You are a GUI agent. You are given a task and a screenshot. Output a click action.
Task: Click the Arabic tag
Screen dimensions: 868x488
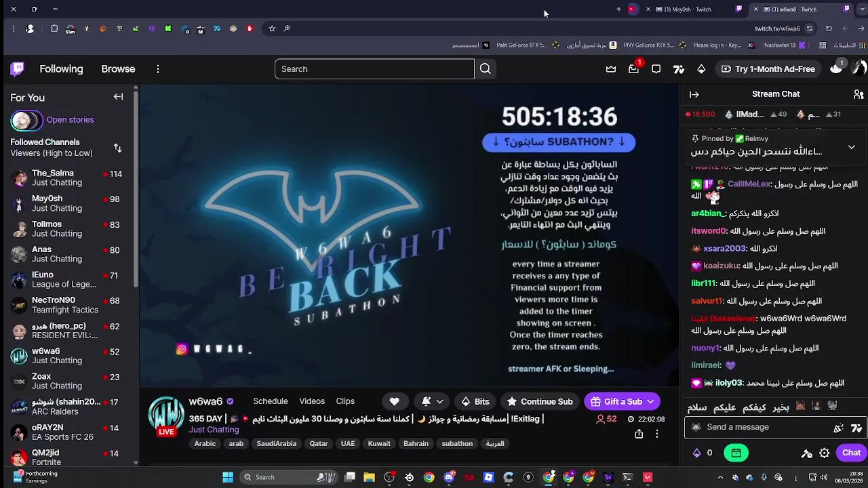(205, 443)
